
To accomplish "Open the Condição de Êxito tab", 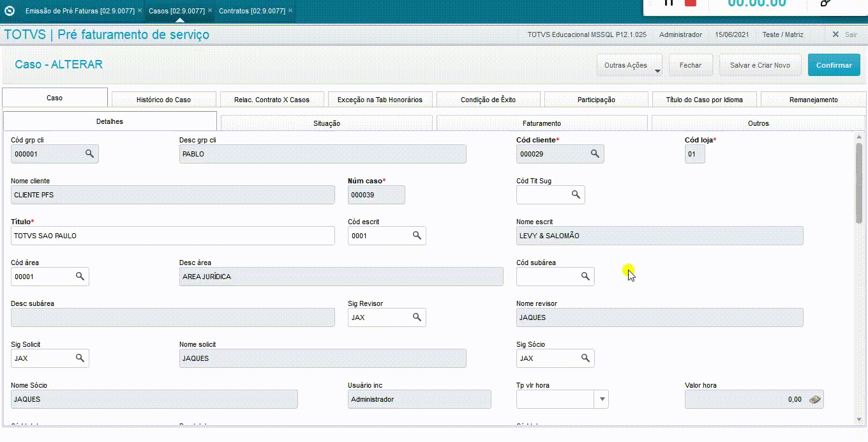I will tap(488, 100).
